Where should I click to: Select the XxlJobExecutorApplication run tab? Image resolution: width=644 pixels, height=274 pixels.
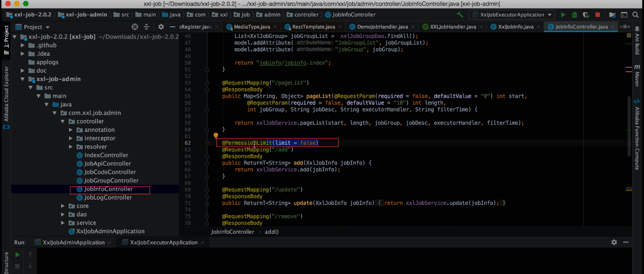(x=163, y=243)
